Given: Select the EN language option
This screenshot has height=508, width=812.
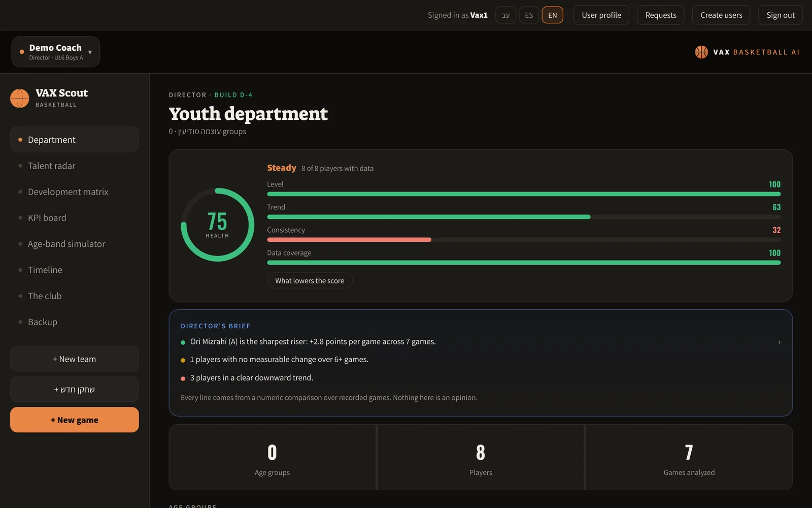Looking at the screenshot, I should 553,15.
